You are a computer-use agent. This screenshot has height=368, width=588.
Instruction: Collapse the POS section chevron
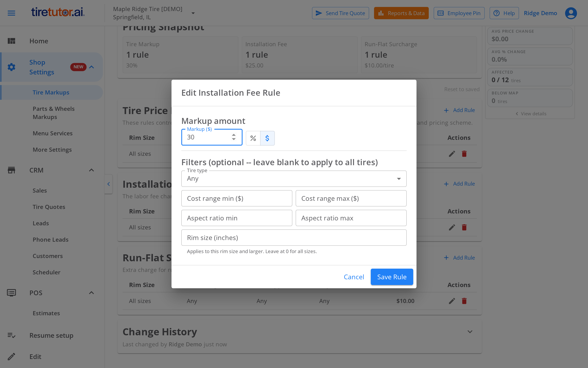coord(91,293)
